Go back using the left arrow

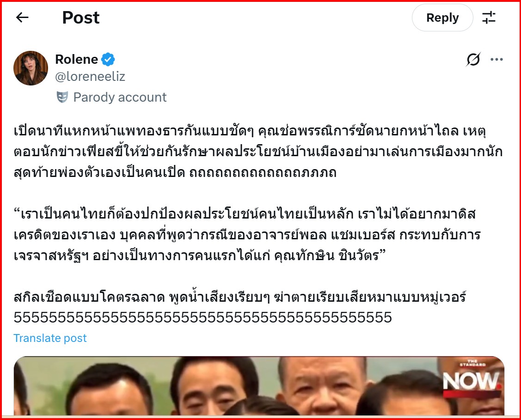[x=22, y=18]
